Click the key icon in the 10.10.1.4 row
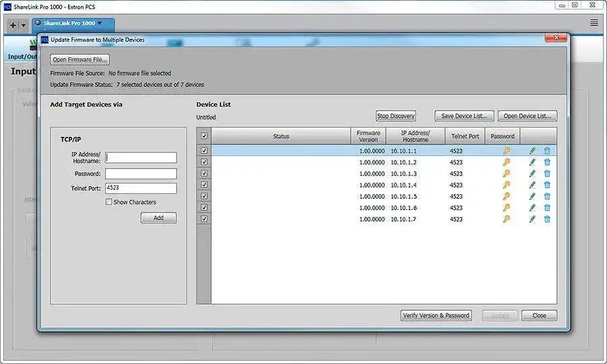Viewport: 607px width, 364px height. click(x=507, y=185)
